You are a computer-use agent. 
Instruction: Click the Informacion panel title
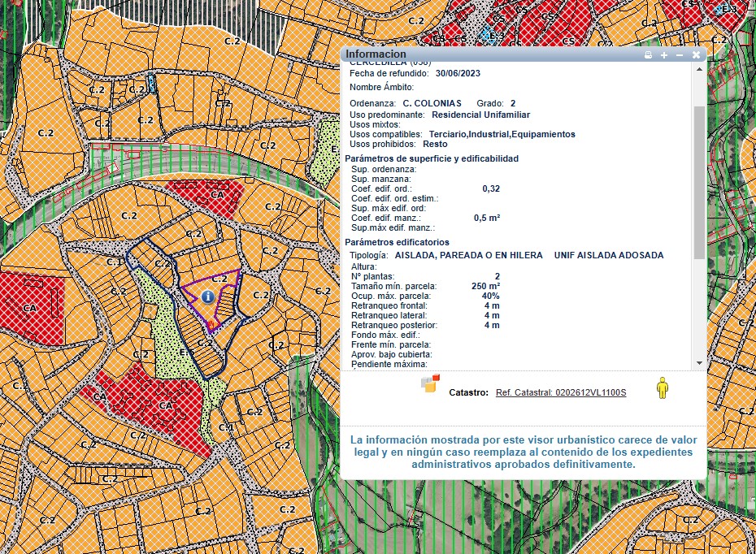[x=376, y=54]
